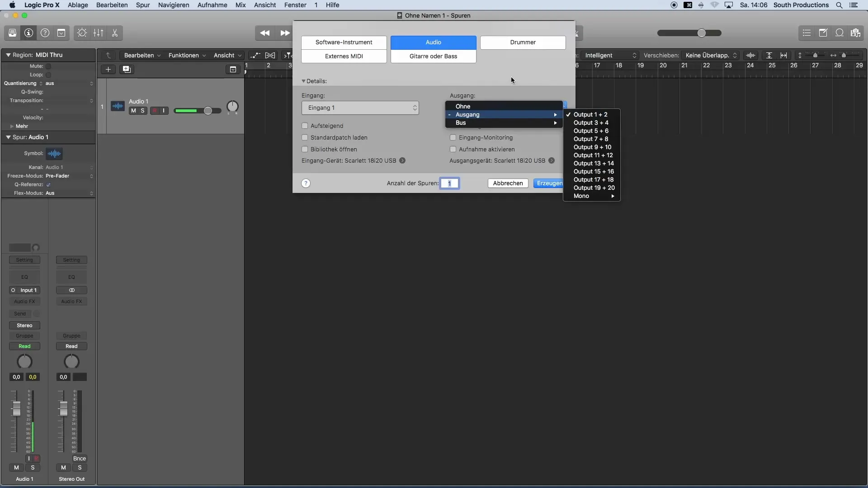Viewport: 868px width, 488px height.
Task: Open the Aufnahme menu in menu bar
Action: coord(212,5)
